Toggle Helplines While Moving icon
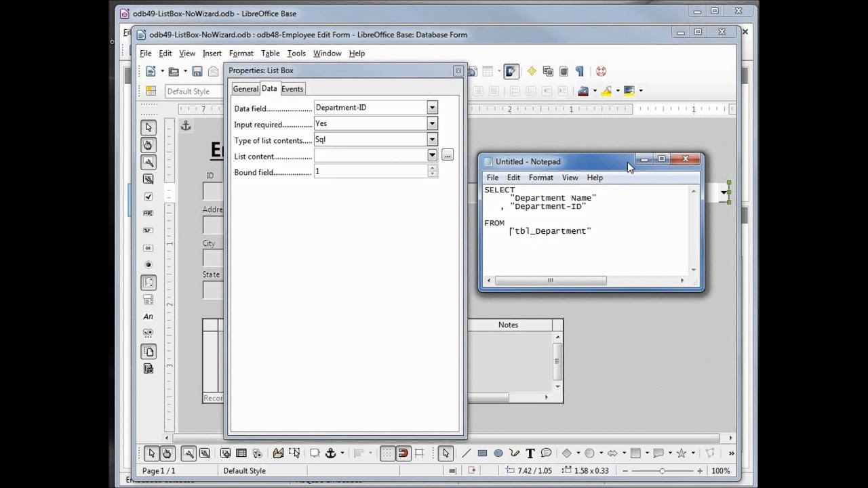 [419, 453]
